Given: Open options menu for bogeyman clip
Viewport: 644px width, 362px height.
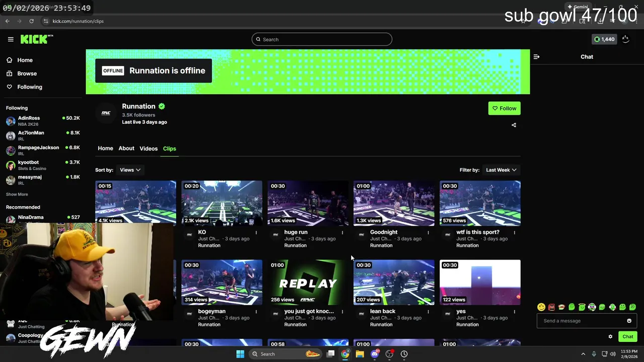Looking at the screenshot, I should (256, 311).
